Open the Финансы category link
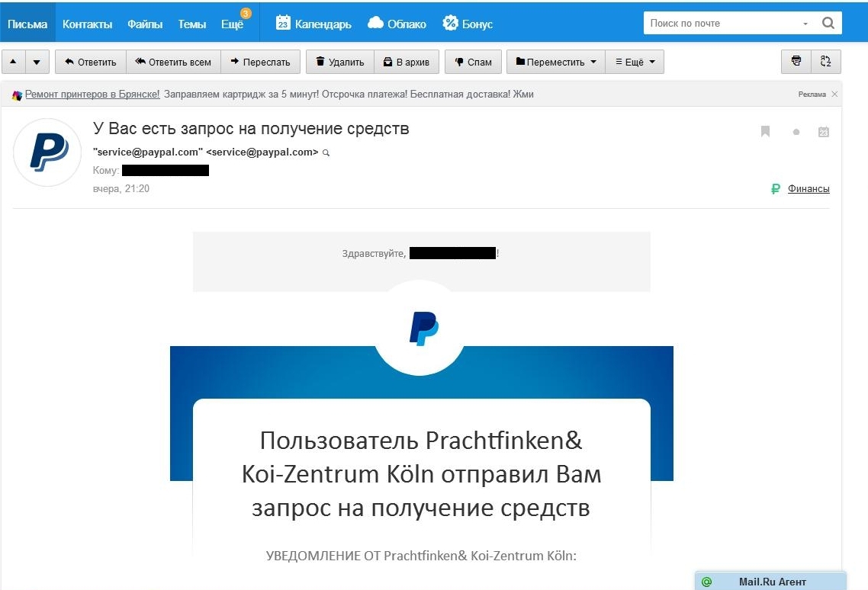The height and width of the screenshot is (590, 868). pyautogui.click(x=809, y=189)
